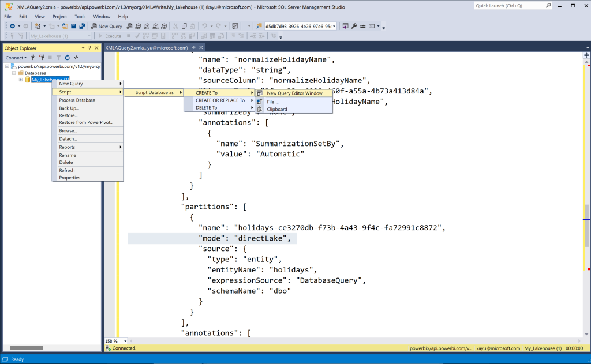The width and height of the screenshot is (591, 364).
Task: Choose Properties in context menu
Action: (x=88, y=178)
